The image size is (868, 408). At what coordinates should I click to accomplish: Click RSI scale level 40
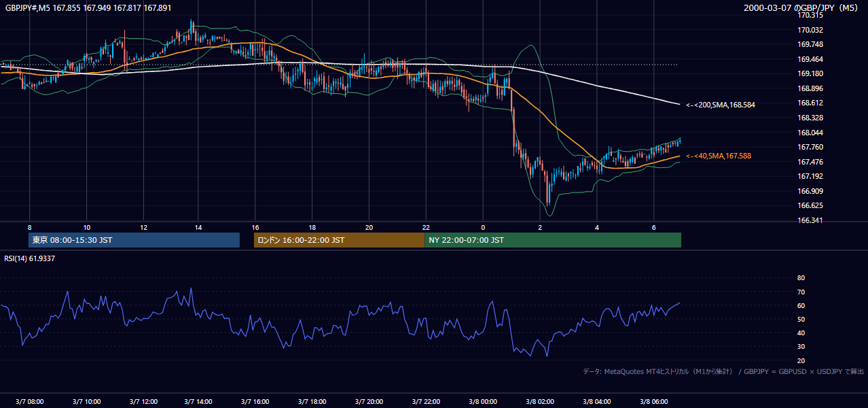pyautogui.click(x=801, y=333)
